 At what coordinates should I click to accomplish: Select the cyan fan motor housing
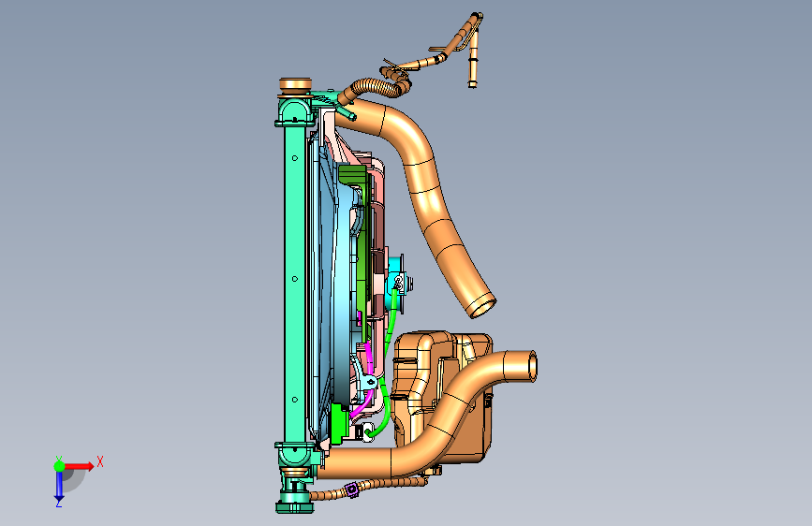click(395, 282)
